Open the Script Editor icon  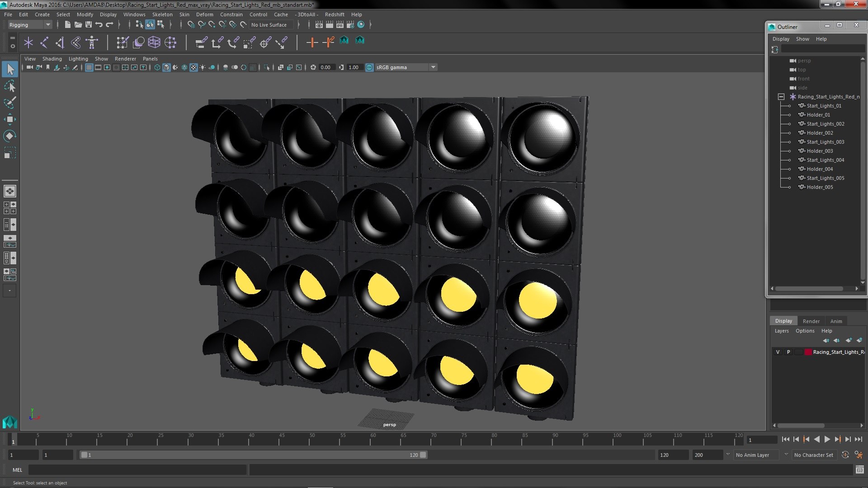coord(859,470)
